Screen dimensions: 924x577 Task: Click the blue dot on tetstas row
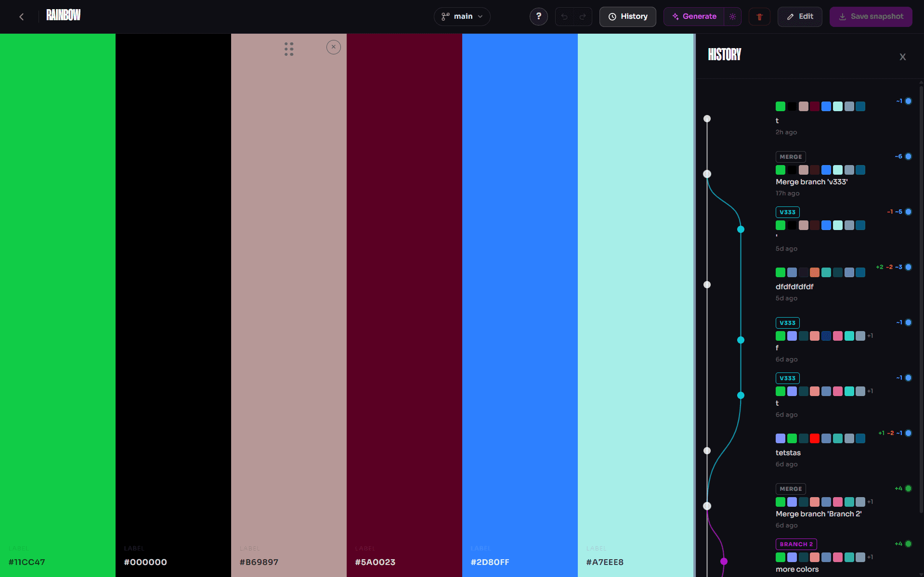908,433
